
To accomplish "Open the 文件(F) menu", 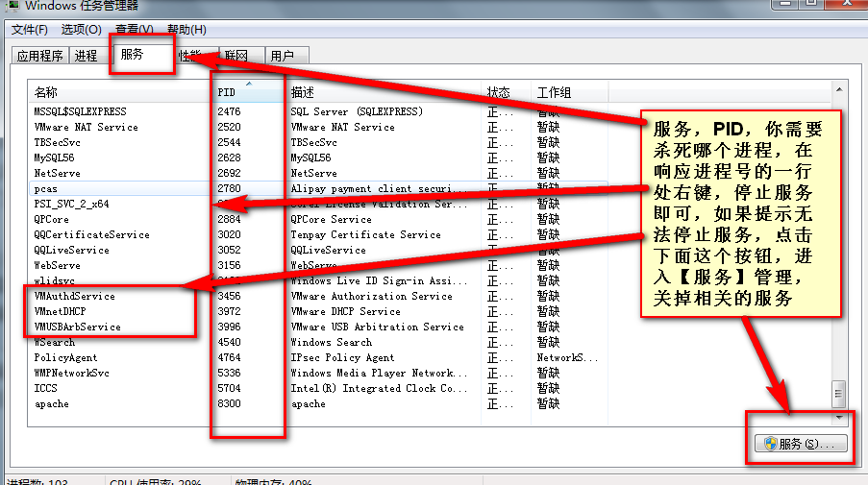I will (30, 30).
